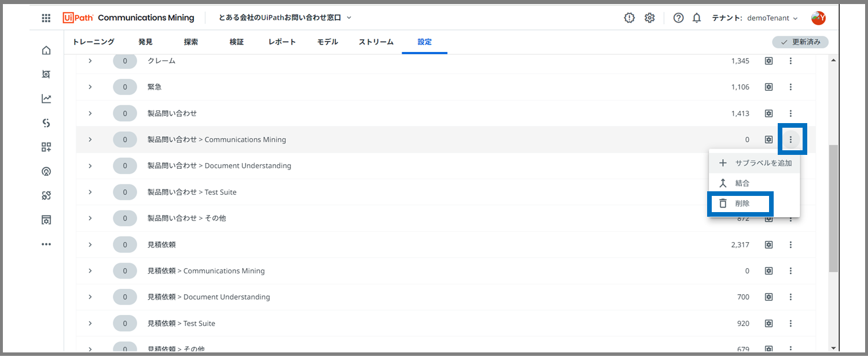Click the list's vertical scrollbar thumb
Viewport: 868px width, 356px height.
pyautogui.click(x=833, y=208)
